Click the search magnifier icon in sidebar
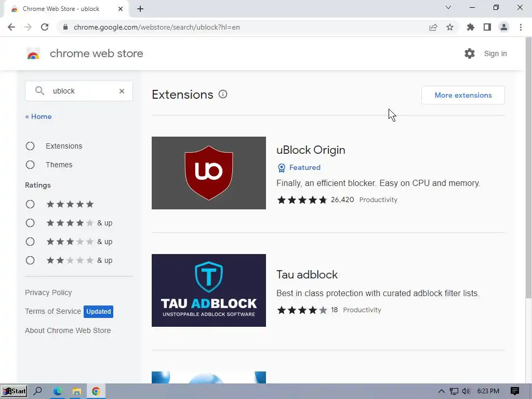Viewport: 532px width, 399px height. pyautogui.click(x=39, y=90)
